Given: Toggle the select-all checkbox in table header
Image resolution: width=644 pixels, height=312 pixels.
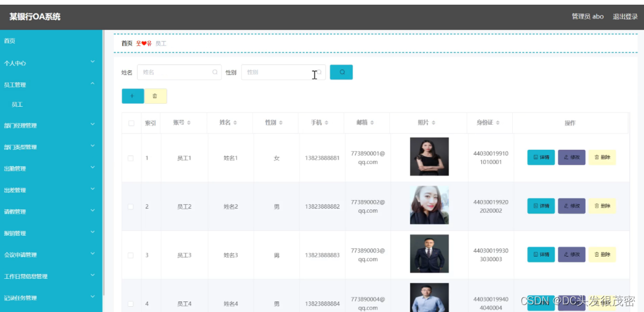Looking at the screenshot, I should [132, 123].
